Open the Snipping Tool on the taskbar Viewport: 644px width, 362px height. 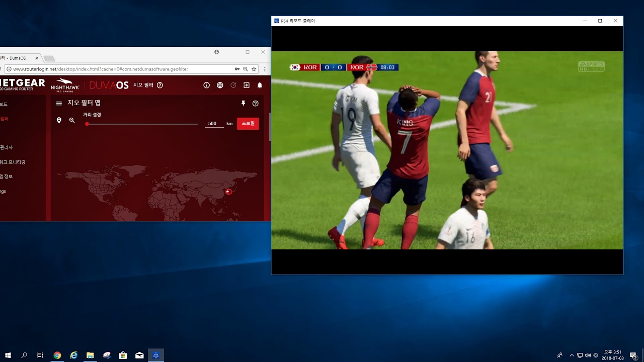point(107,355)
